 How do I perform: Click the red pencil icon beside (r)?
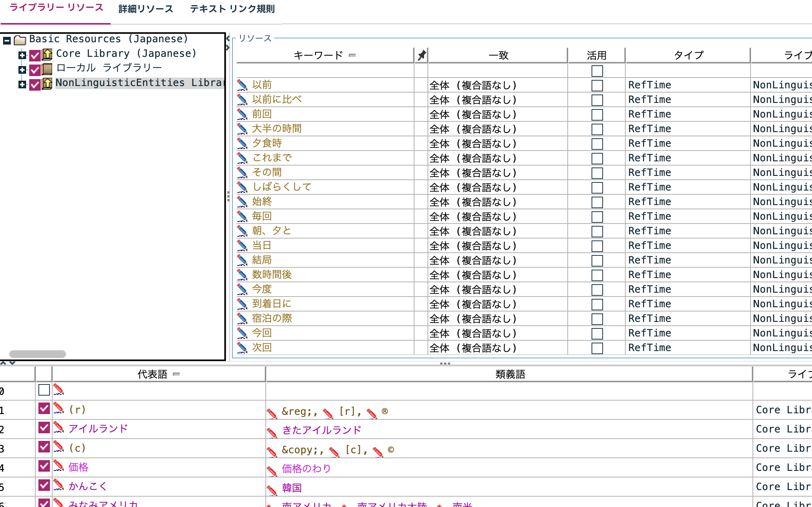(x=58, y=409)
